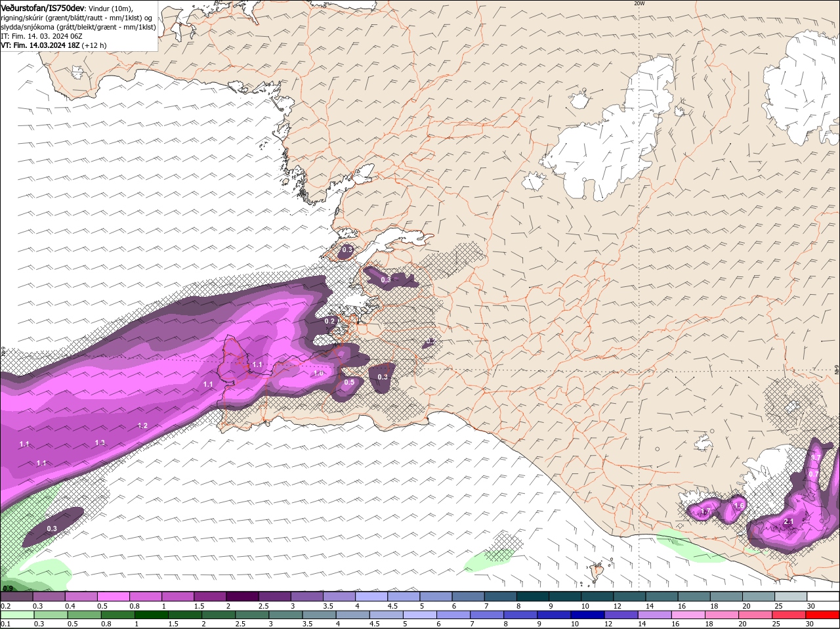Click the upper scale swatch starting at 0.3
Image resolution: width=840 pixels, height=629 pixels.
[x=49, y=596]
